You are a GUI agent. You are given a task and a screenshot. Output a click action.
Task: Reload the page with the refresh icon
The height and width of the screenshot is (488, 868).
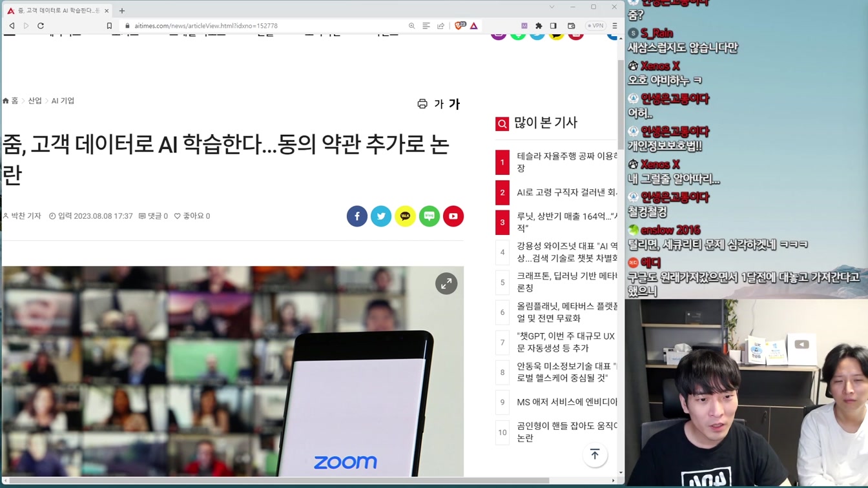point(41,26)
